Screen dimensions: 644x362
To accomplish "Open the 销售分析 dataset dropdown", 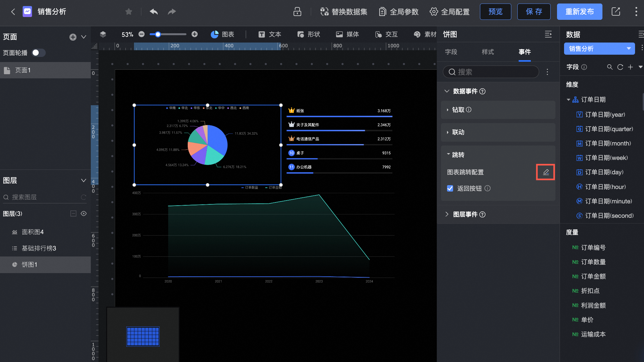I will tap(599, 49).
